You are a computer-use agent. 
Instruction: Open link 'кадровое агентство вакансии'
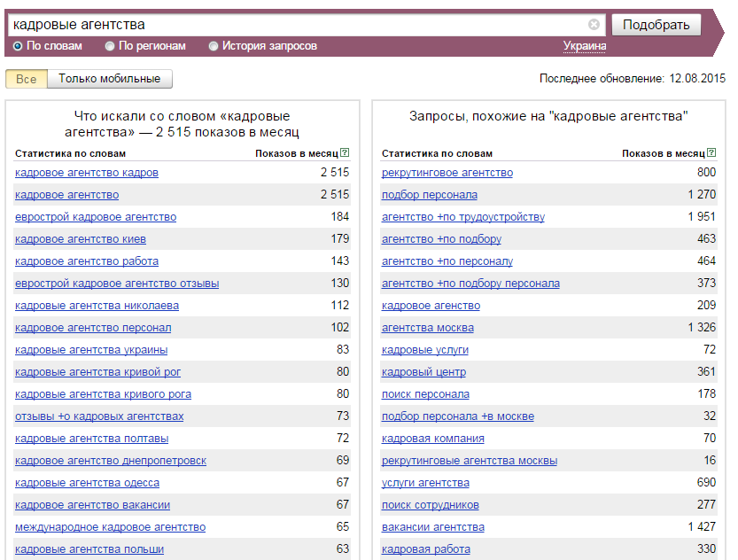point(93,504)
